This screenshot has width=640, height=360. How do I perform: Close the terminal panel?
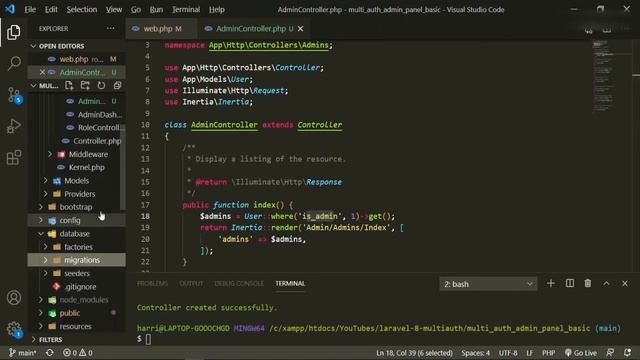point(625,283)
